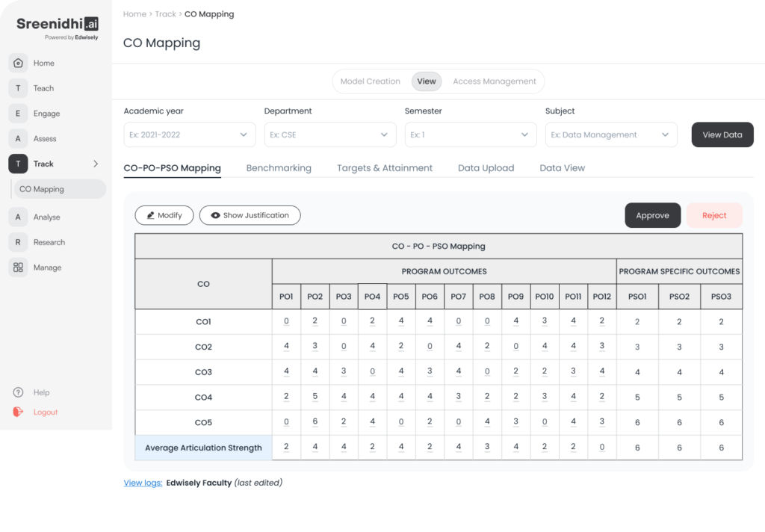The width and height of the screenshot is (765, 532).
Task: Expand the Department dropdown
Action: (330, 135)
